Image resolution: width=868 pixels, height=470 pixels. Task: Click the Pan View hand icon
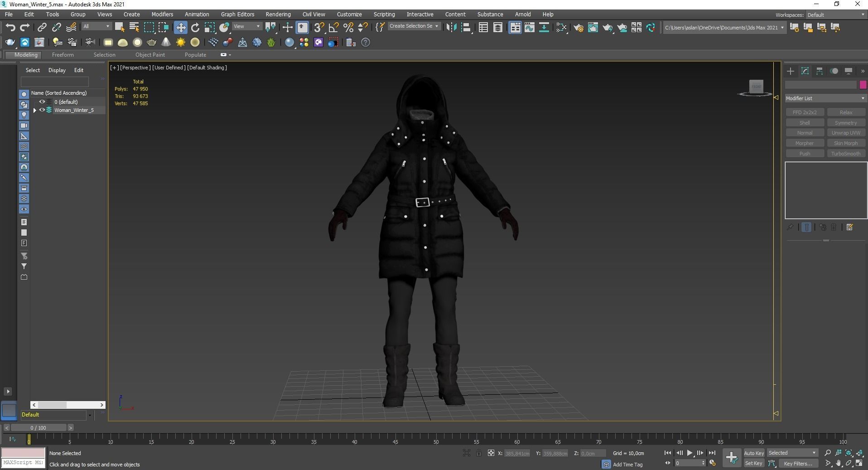coord(839,463)
